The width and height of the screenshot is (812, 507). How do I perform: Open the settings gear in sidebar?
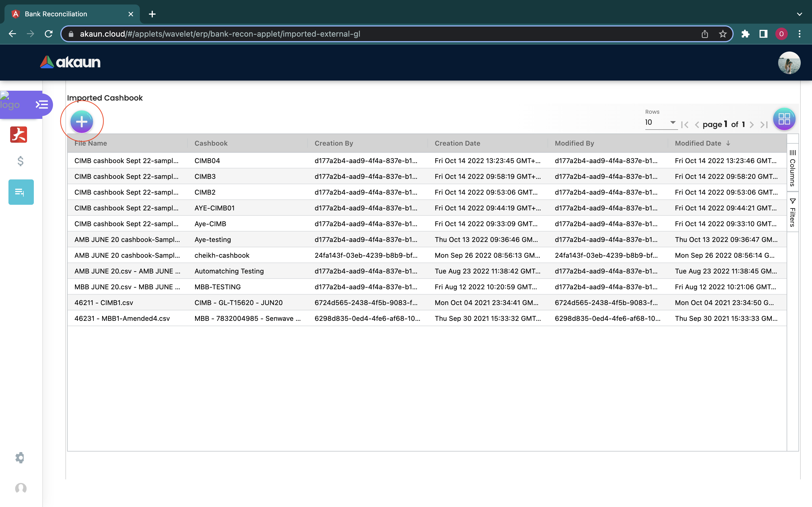click(x=20, y=458)
